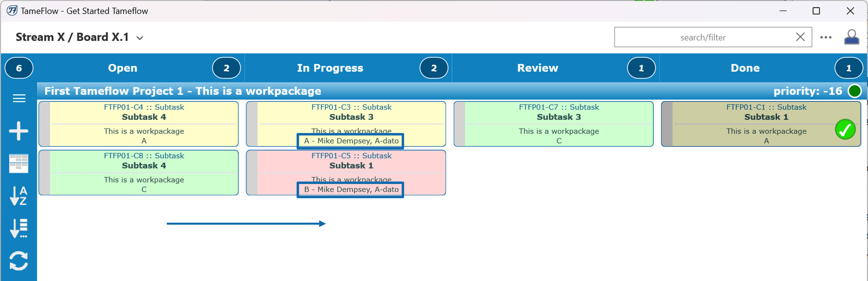The image size is (868, 281).
Task: Click the grey handle on FTFP01-C8 card
Action: tap(45, 172)
